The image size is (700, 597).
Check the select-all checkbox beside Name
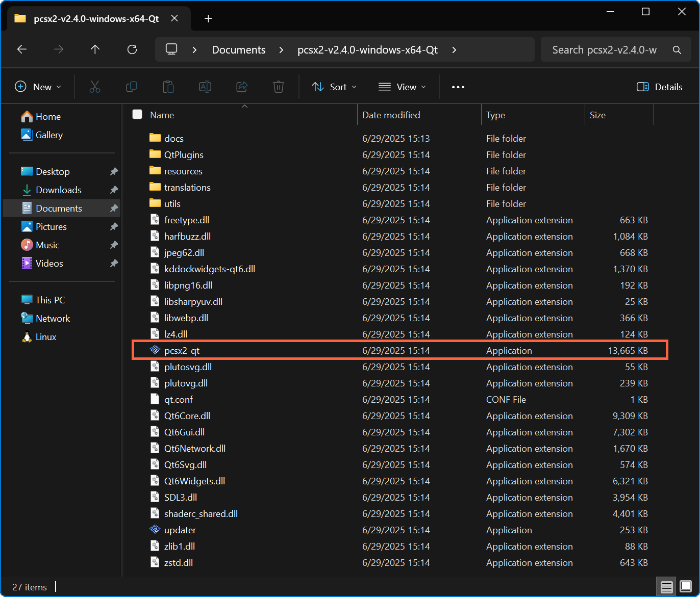coord(137,115)
